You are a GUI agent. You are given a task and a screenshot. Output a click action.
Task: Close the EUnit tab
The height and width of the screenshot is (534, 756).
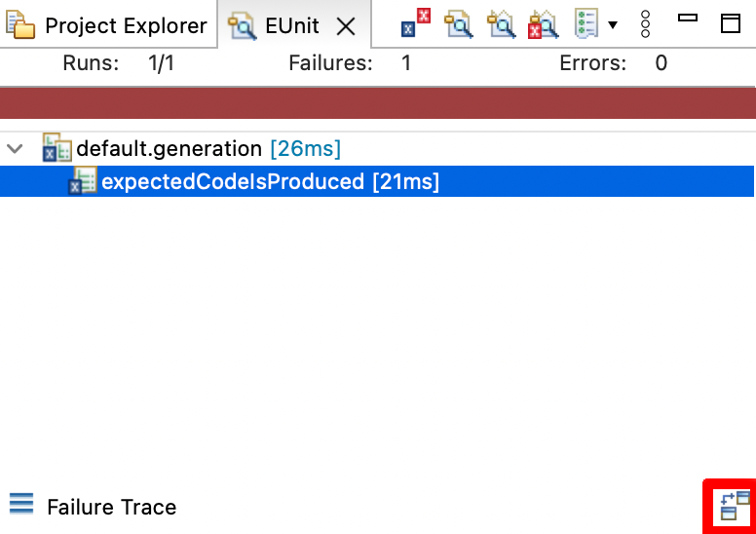point(346,26)
